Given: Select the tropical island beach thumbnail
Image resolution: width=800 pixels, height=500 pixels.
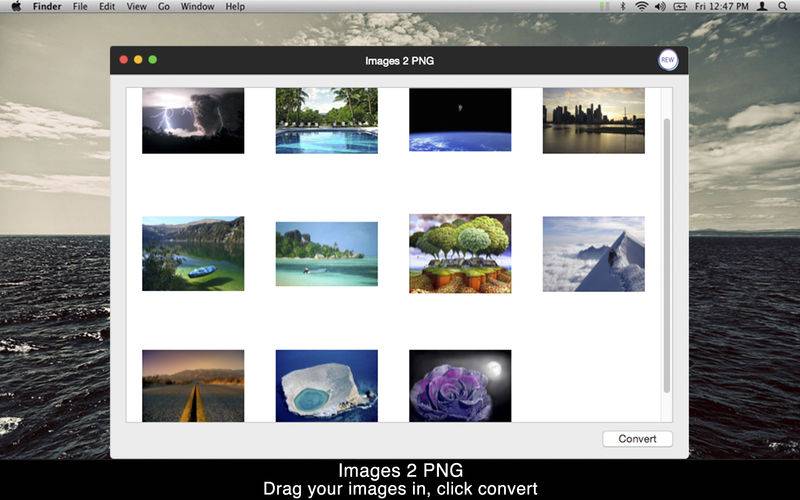Looking at the screenshot, I should [x=327, y=254].
